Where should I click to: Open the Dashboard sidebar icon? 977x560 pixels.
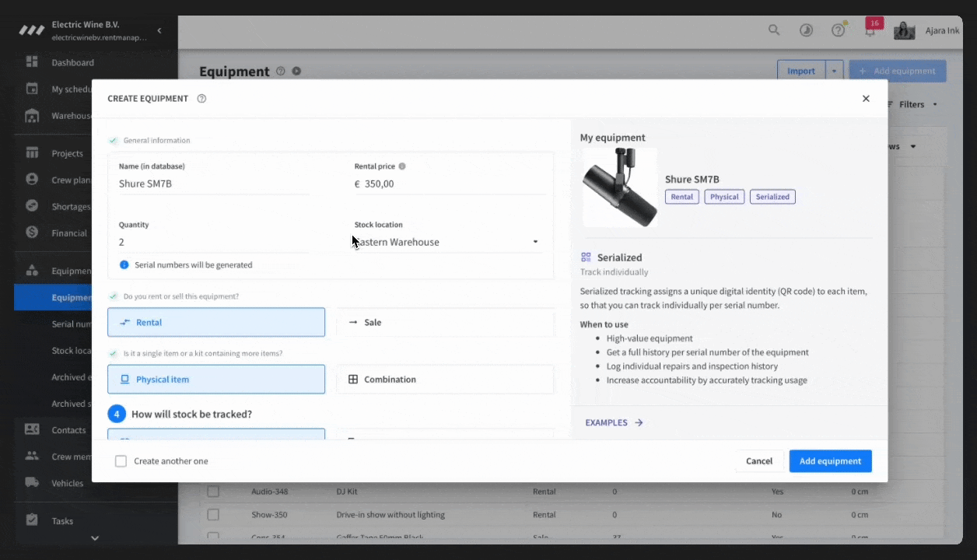[x=32, y=61]
